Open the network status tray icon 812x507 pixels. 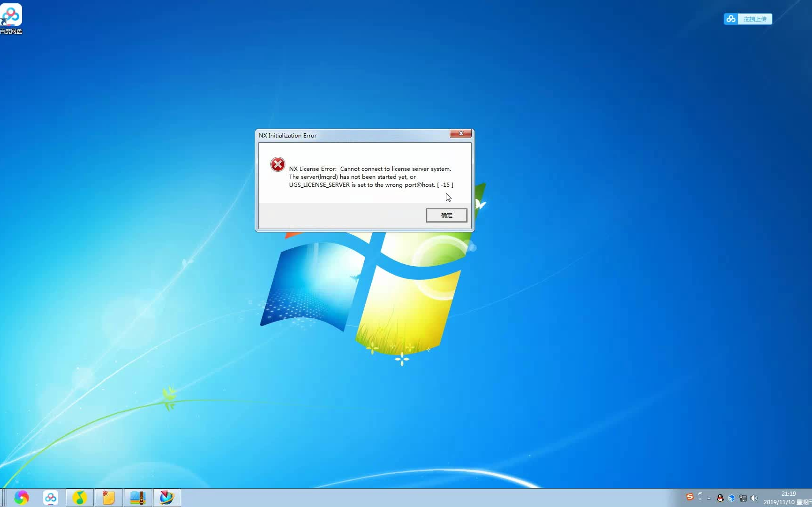point(743,498)
